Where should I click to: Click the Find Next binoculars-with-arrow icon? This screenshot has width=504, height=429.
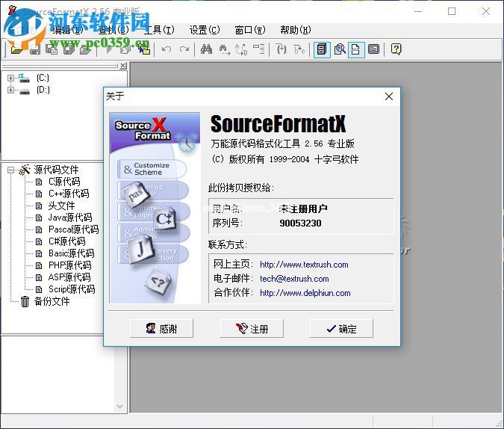tap(224, 49)
